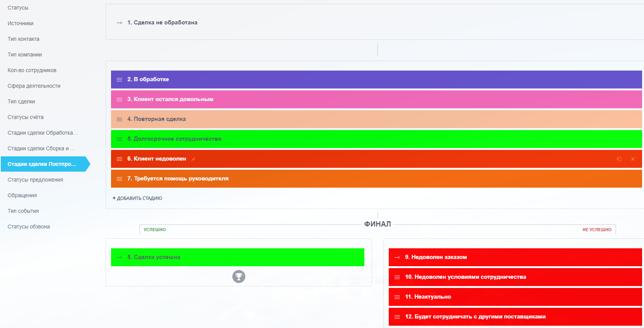Click drag handle of "Недоволен условиями сотрудничества"

click(397, 277)
